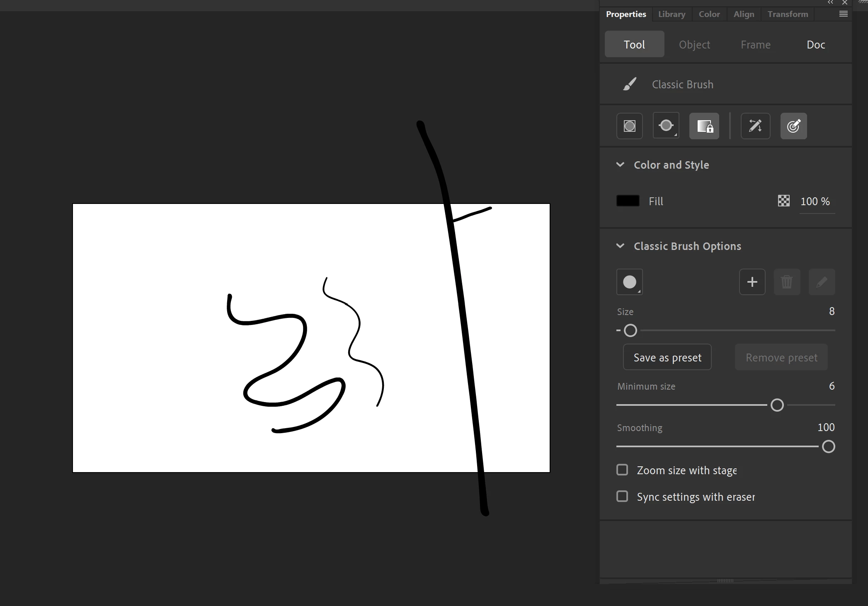Collapse the Color and Style section
868x606 pixels.
click(620, 165)
